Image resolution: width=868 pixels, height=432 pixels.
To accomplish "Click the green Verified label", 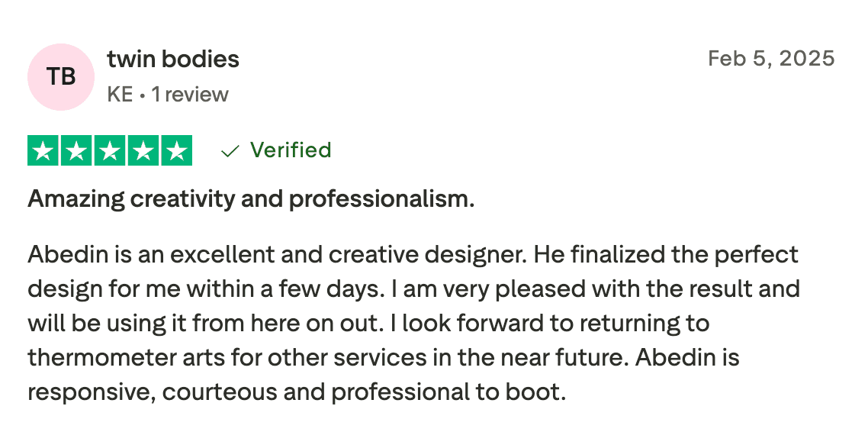I will pos(291,150).
